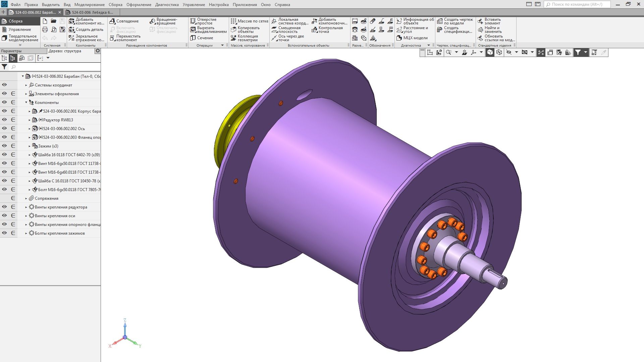Viewport: 644px width, 362px height.
Task: Click the Сечение (section) tool icon
Action: click(193, 38)
